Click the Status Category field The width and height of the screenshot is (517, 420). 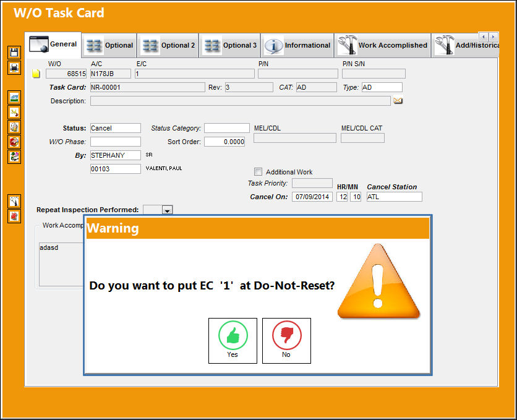click(x=227, y=128)
